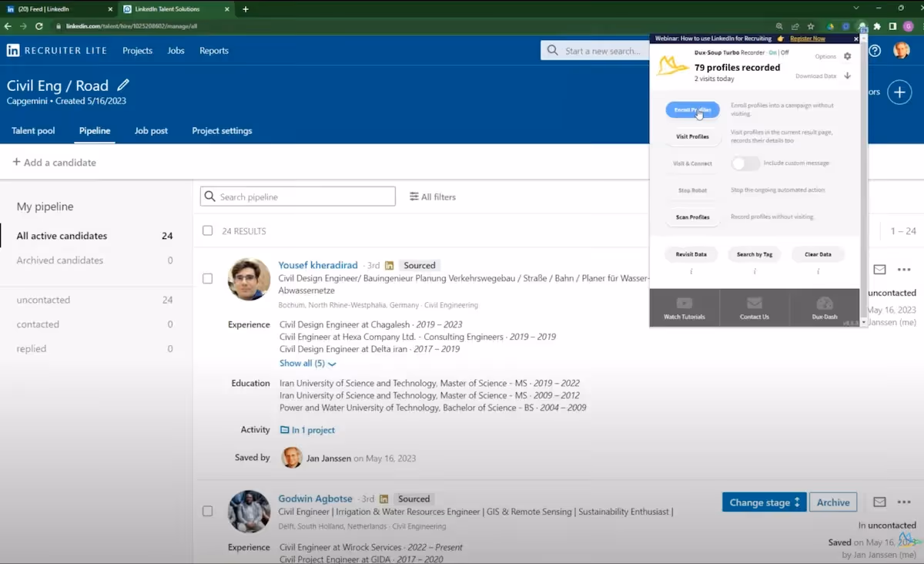The image size is (924, 564).
Task: Open Change stage dropdown for Godwin Agbotse
Action: point(764,502)
